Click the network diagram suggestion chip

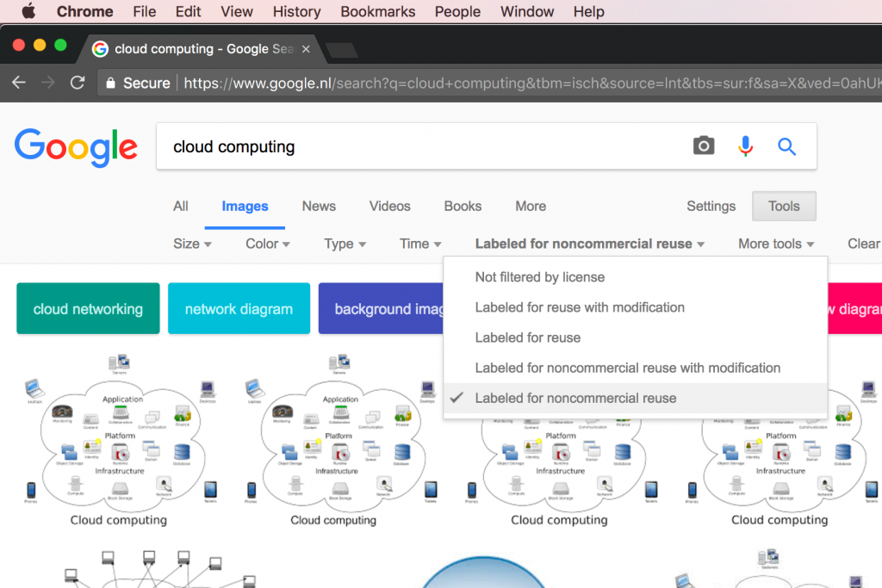239,308
